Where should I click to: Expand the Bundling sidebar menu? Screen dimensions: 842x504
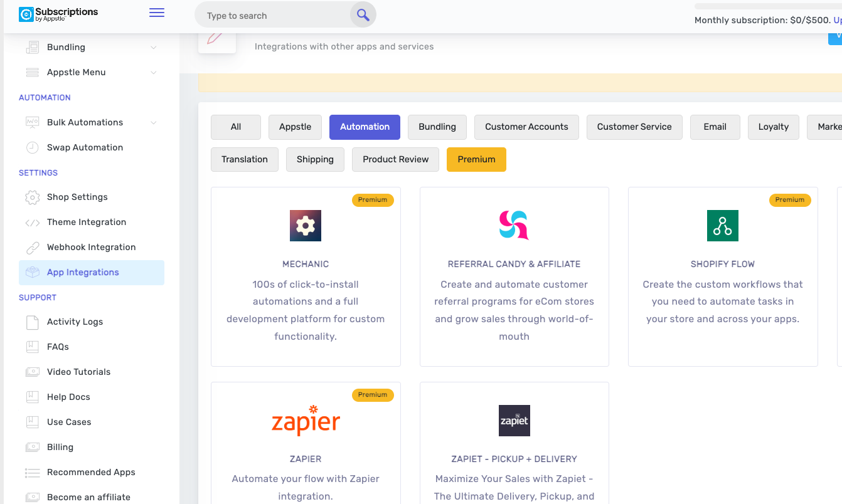[154, 48]
